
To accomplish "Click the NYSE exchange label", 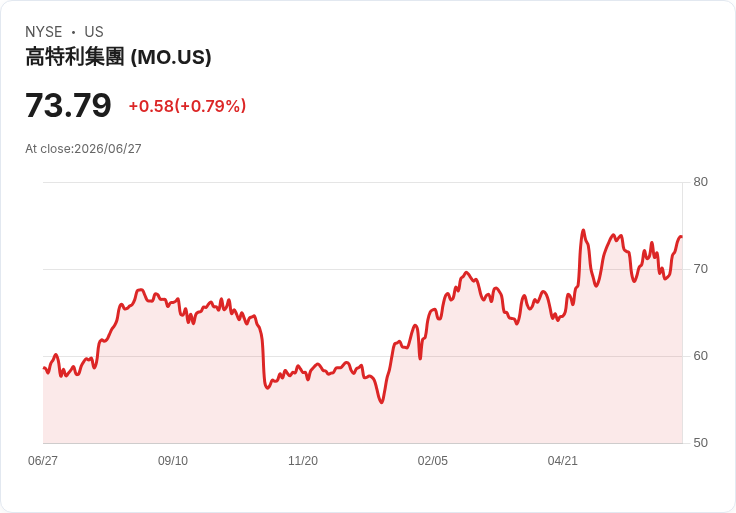I will 44,32.
